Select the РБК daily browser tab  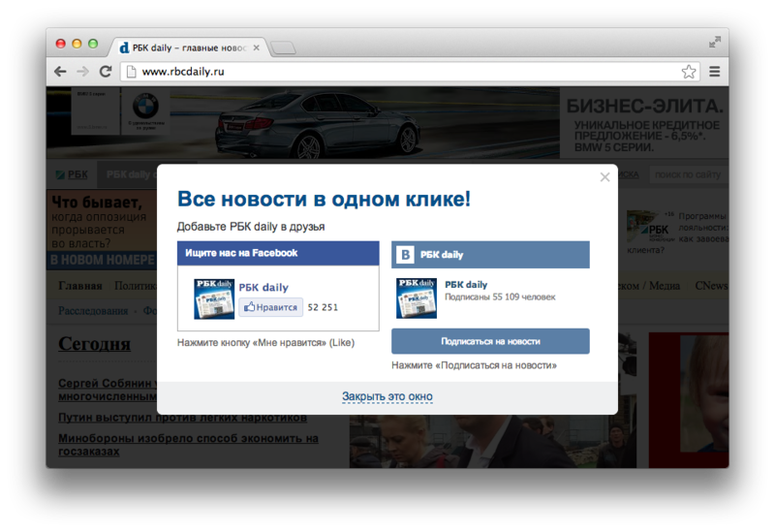point(188,47)
